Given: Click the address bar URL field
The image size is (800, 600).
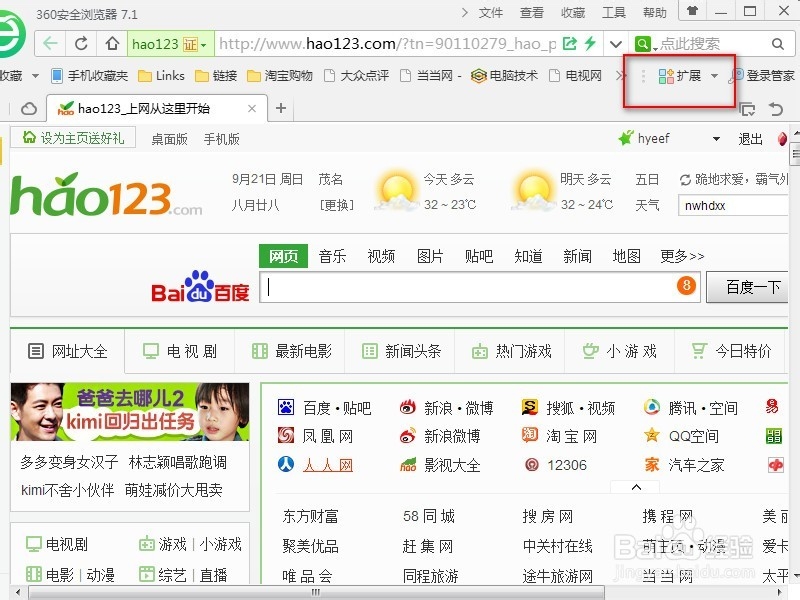Looking at the screenshot, I should tap(386, 44).
